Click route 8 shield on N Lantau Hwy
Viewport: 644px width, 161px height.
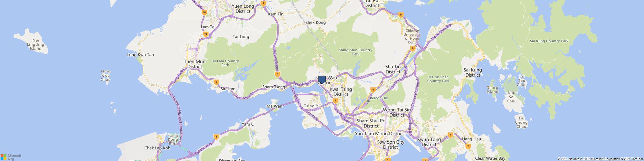(x=216, y=137)
